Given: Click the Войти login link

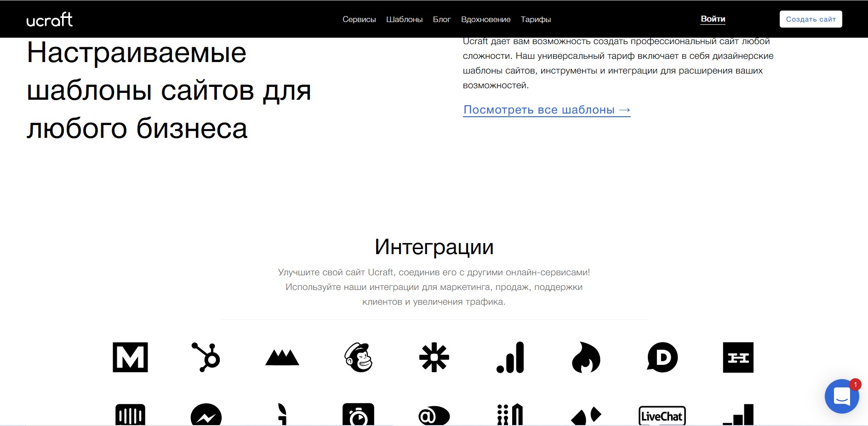Looking at the screenshot, I should pos(713,19).
